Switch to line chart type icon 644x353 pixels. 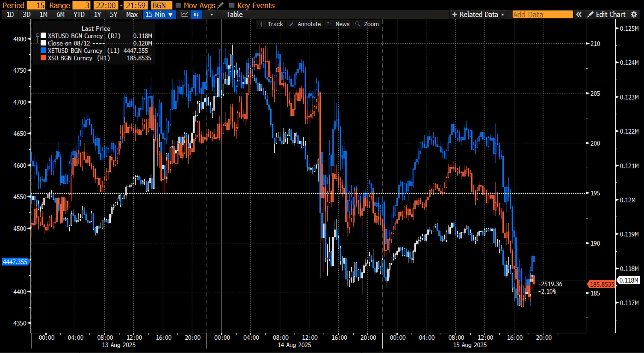[x=184, y=15]
